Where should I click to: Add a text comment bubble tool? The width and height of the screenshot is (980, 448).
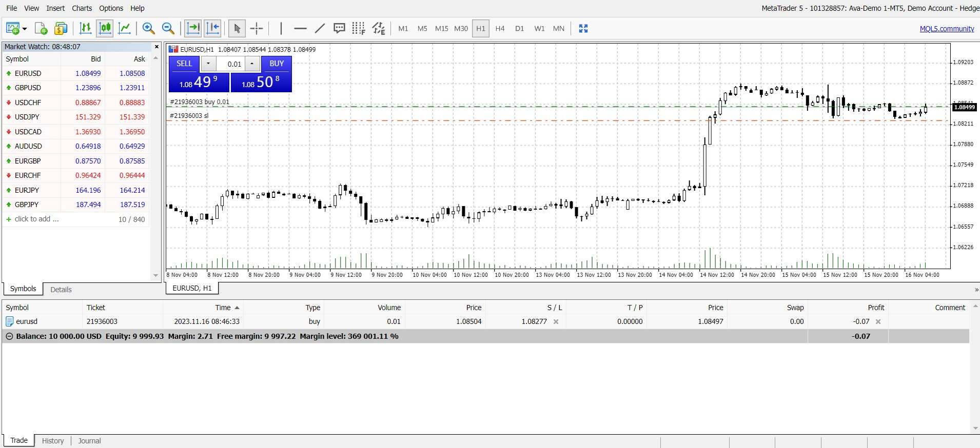339,29
